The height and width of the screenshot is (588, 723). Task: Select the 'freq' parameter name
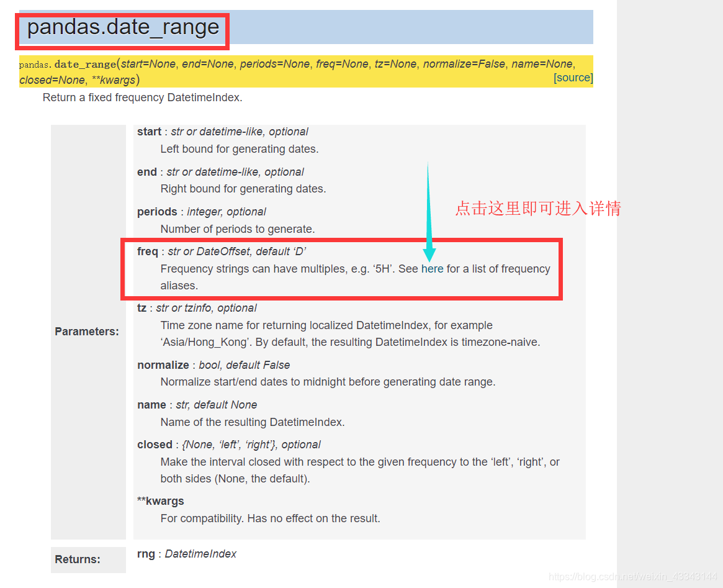[x=147, y=251]
